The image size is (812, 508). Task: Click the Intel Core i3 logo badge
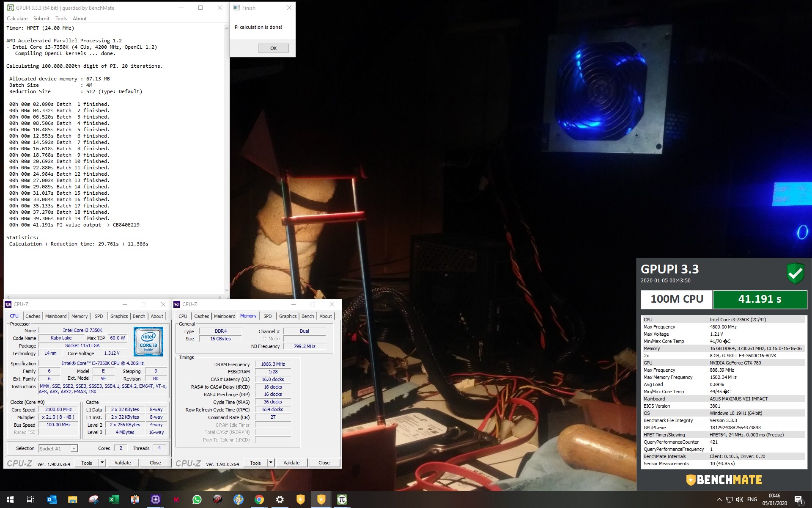click(148, 341)
